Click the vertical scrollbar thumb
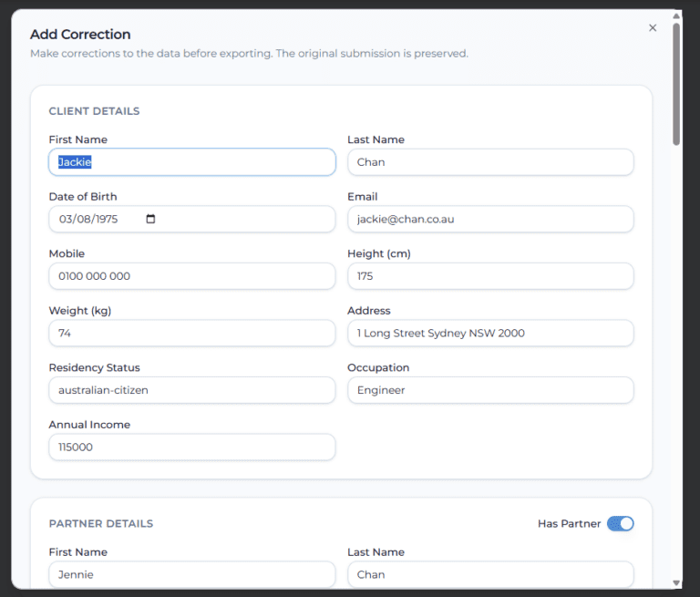 (676, 82)
